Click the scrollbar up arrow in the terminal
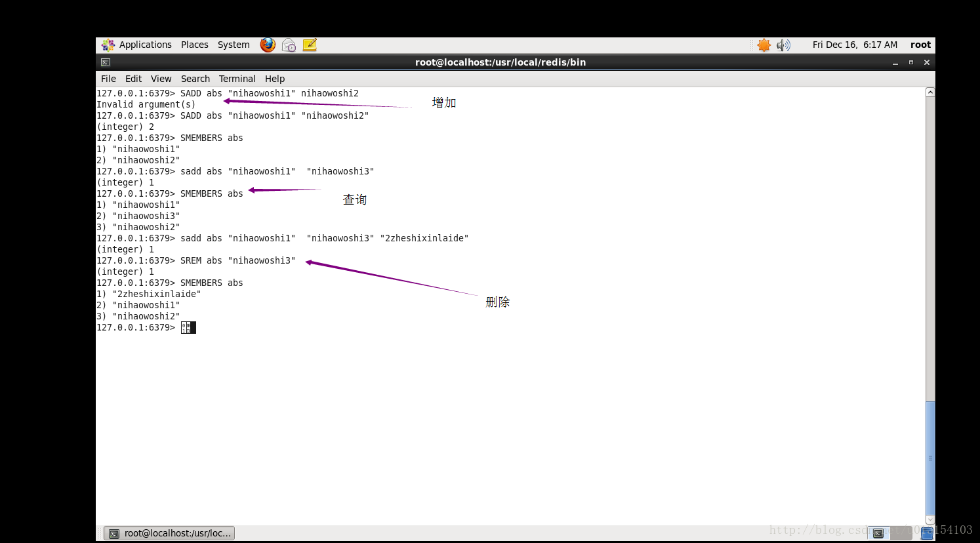Screen dimensions: 980x543 930,92
